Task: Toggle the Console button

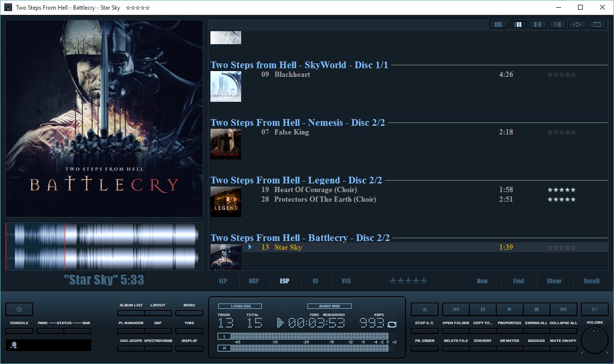Action: [x=19, y=331]
